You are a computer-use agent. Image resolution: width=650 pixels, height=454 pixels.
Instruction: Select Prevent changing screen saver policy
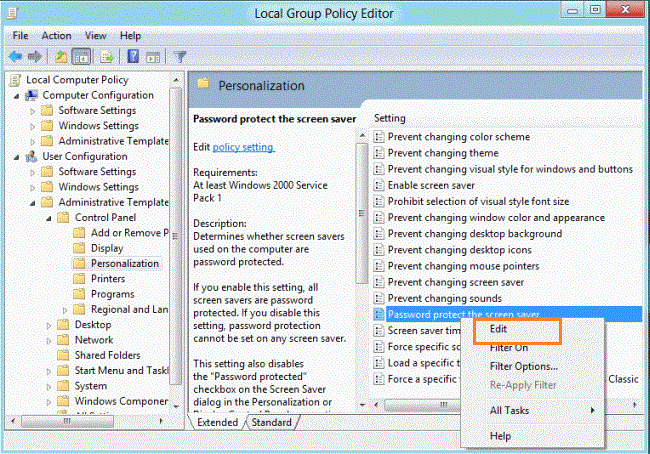(456, 282)
